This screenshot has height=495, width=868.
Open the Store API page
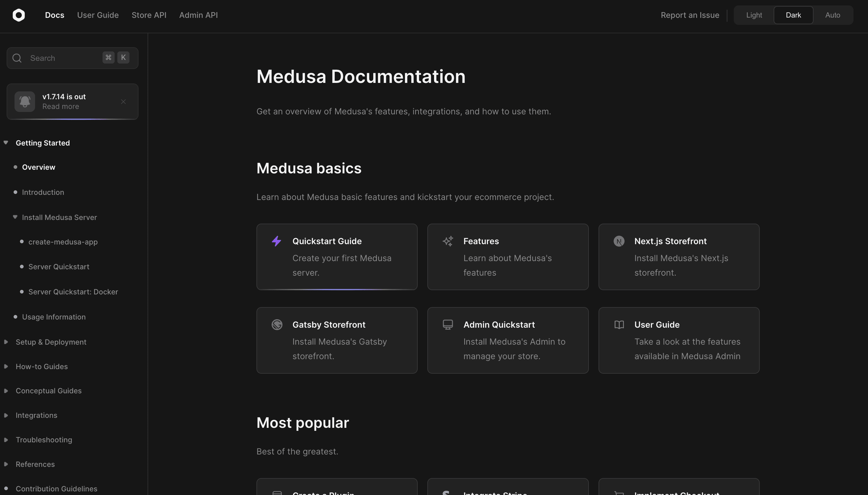coord(149,15)
